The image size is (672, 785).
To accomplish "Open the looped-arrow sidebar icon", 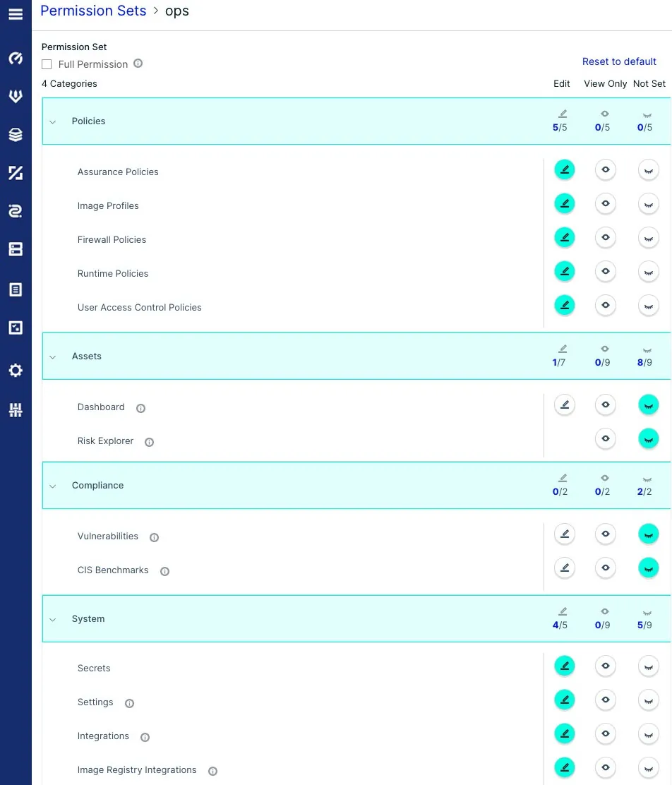I will tap(16, 211).
